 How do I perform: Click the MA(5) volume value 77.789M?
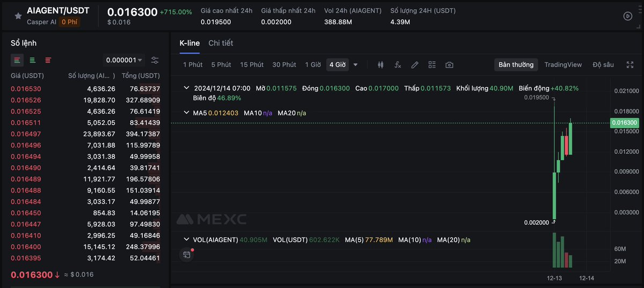point(379,240)
